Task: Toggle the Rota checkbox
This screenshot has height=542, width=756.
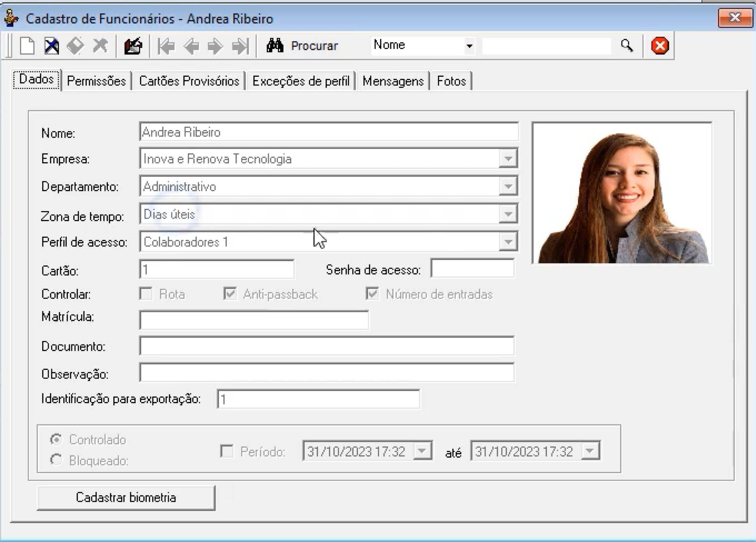Action: (146, 294)
